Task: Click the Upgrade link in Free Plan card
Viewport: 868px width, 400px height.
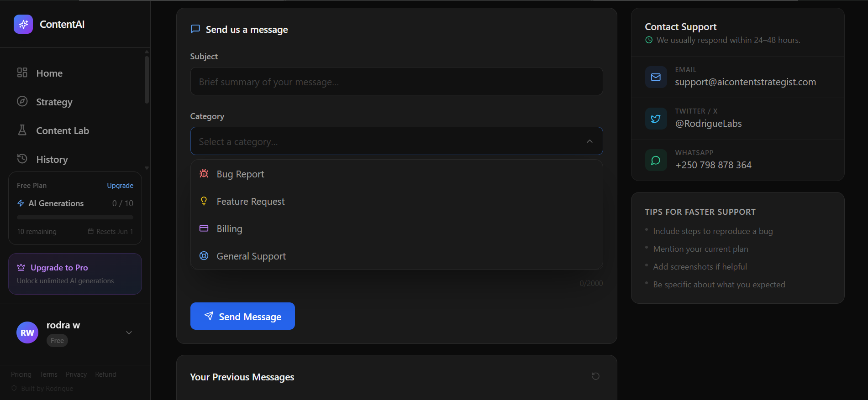Action: point(120,185)
